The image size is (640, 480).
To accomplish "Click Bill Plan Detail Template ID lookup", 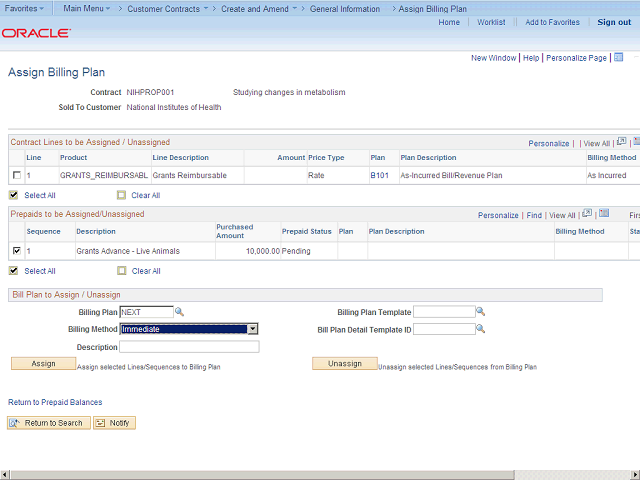I will tap(480, 329).
